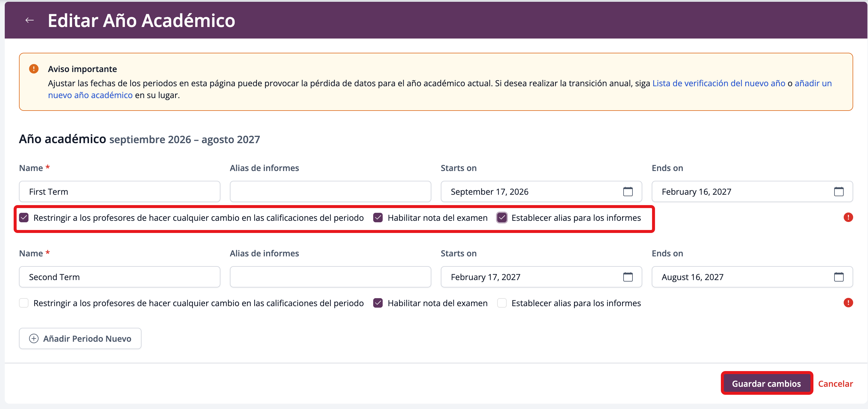Screen dimensions: 868x409
Task: Uncheck First Term Establecer alias para informes
Action: pyautogui.click(x=502, y=218)
